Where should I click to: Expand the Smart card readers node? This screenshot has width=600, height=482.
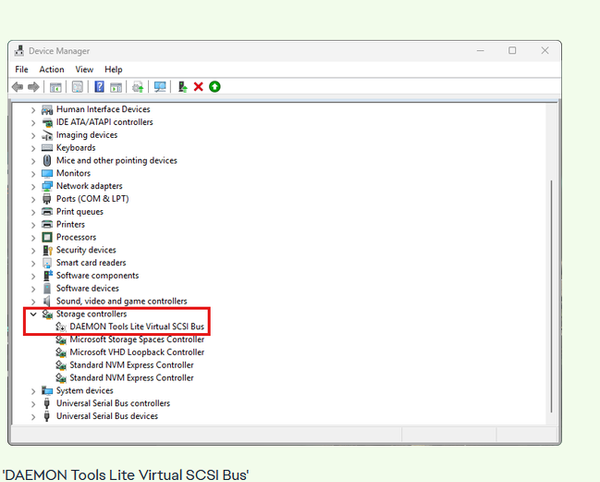pyautogui.click(x=33, y=263)
